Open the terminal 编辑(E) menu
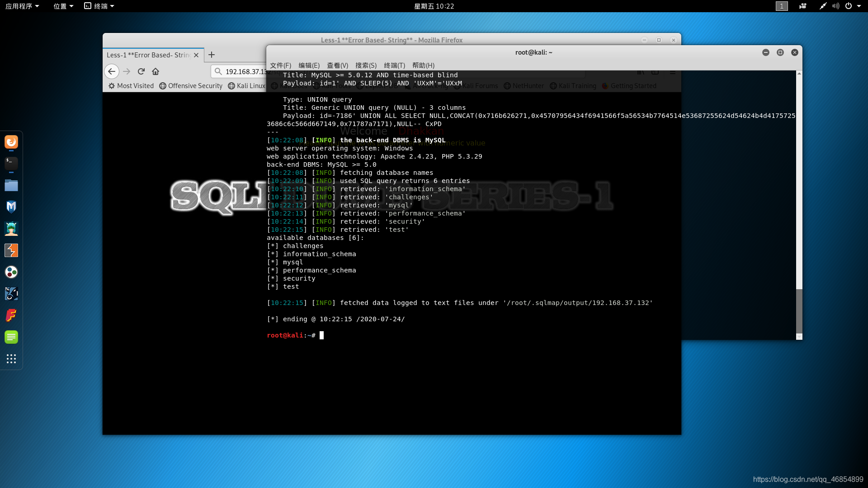 pyautogui.click(x=309, y=66)
